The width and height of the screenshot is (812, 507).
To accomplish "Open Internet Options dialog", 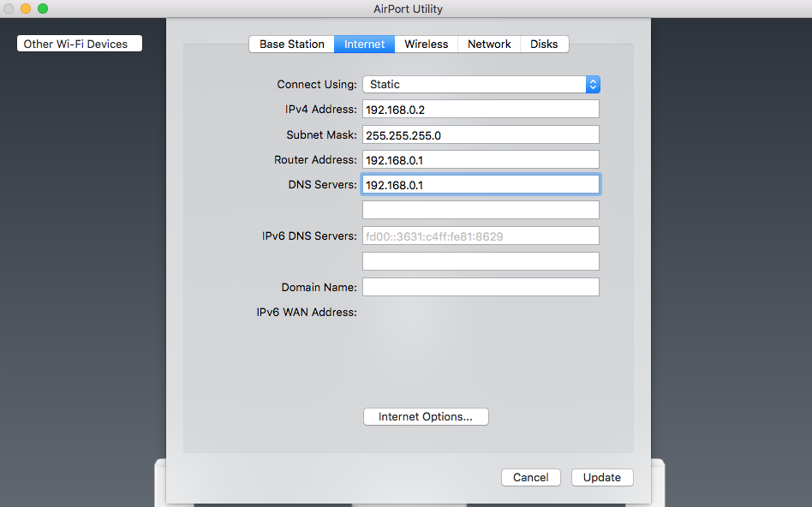I will [426, 417].
